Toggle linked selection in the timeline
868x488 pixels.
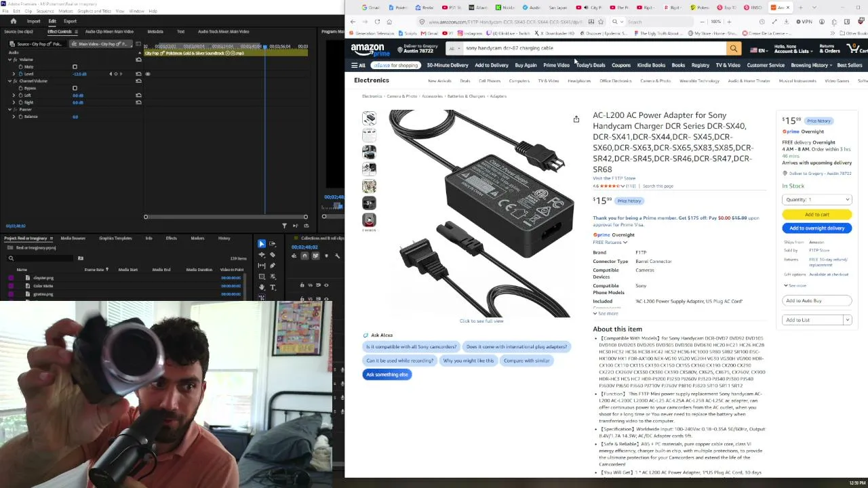click(315, 256)
